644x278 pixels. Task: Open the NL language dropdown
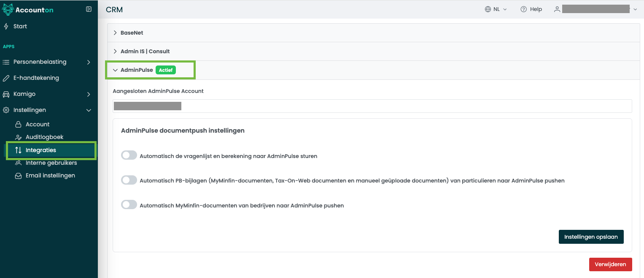(x=496, y=9)
